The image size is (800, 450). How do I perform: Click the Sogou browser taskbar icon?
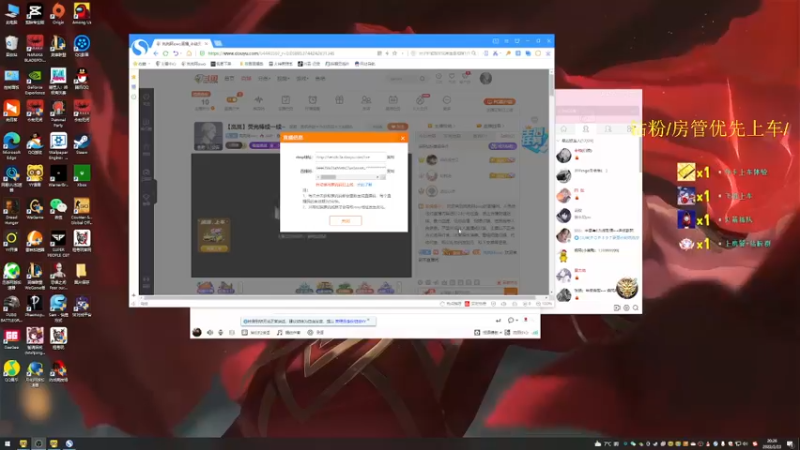(69, 444)
